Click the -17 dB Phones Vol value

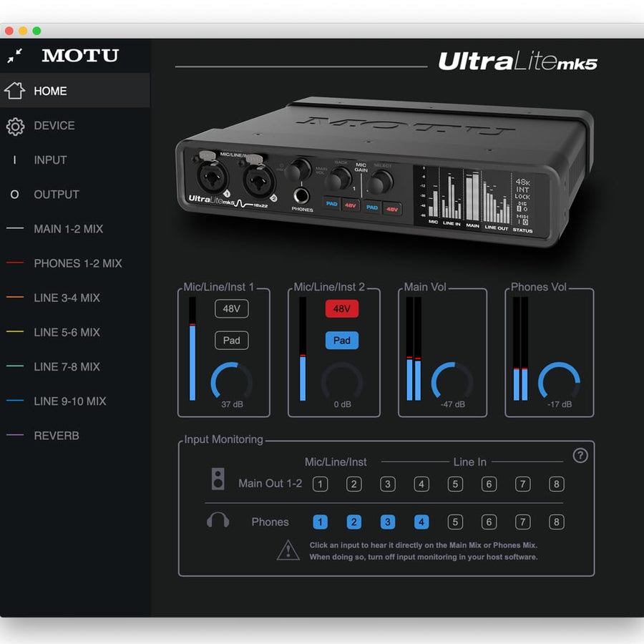point(560,404)
